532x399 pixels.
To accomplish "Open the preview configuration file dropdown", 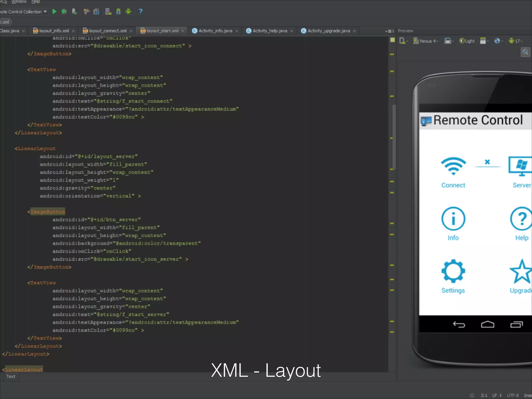I will (x=403, y=41).
